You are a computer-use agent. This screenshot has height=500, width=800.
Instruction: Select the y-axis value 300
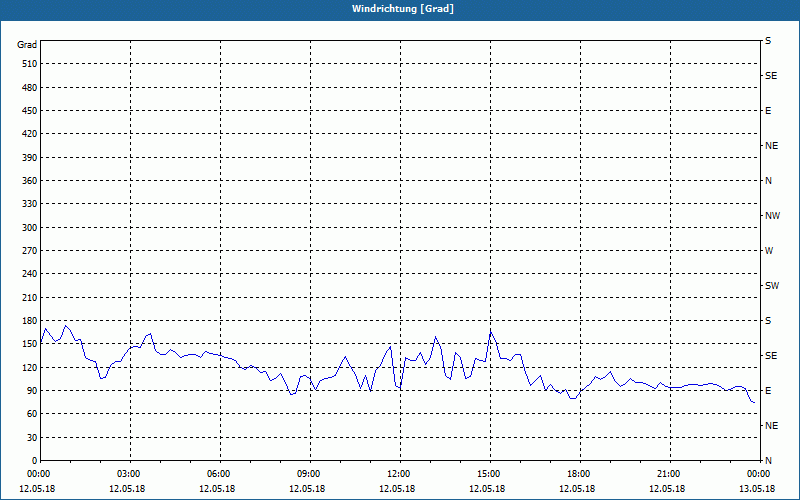tap(30, 228)
